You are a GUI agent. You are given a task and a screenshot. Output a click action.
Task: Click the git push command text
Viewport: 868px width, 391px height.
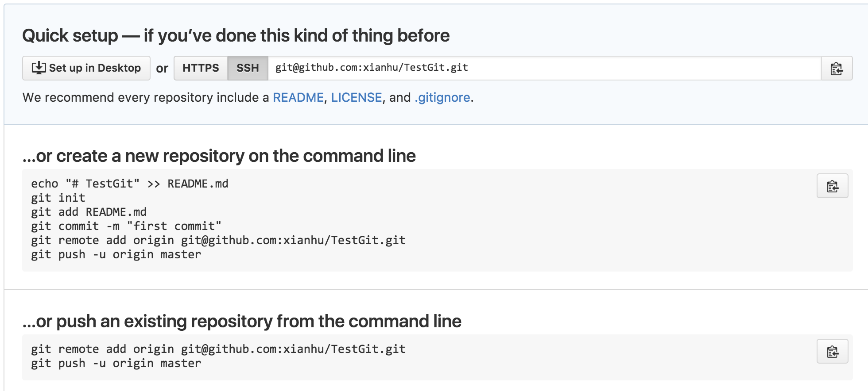[116, 254]
